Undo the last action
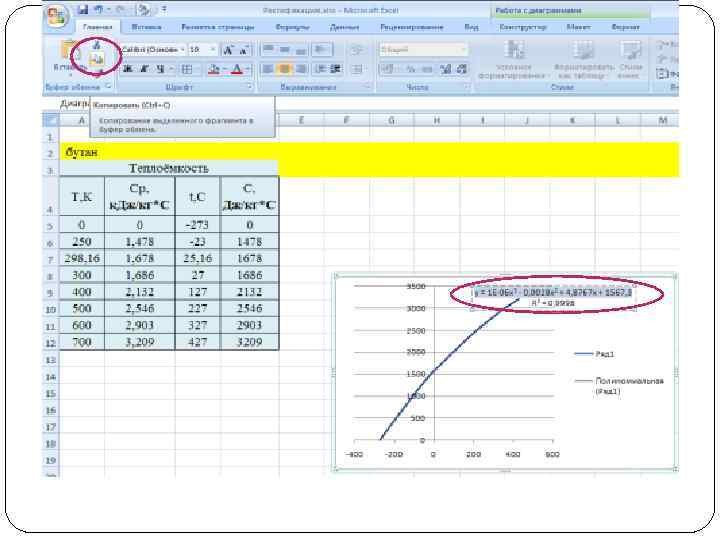Viewport: 720px width, 540px height. coord(99,10)
